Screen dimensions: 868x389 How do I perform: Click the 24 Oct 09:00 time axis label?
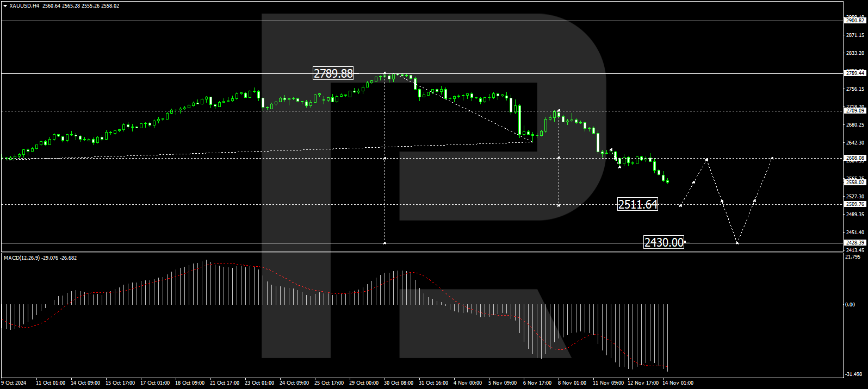294,383
